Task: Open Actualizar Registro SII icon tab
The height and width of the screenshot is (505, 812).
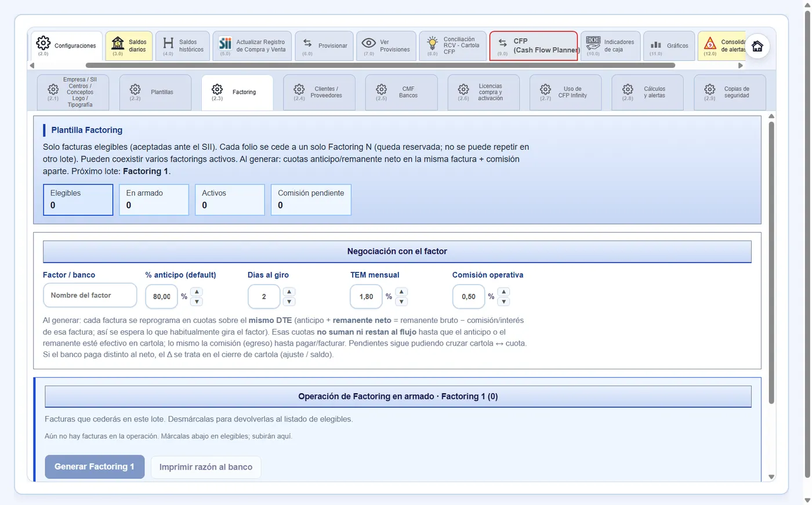Action: click(252, 46)
